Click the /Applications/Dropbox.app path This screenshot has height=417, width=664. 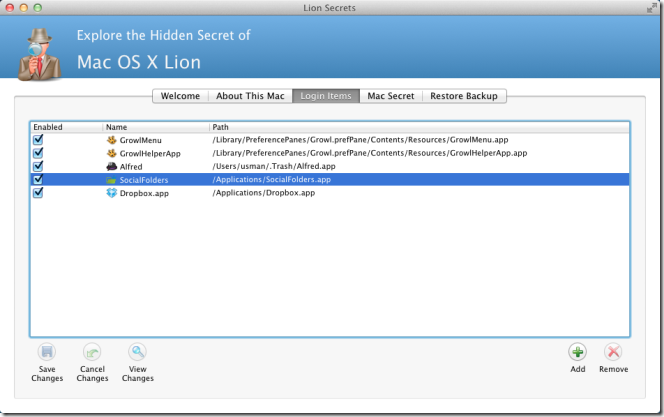click(x=264, y=193)
